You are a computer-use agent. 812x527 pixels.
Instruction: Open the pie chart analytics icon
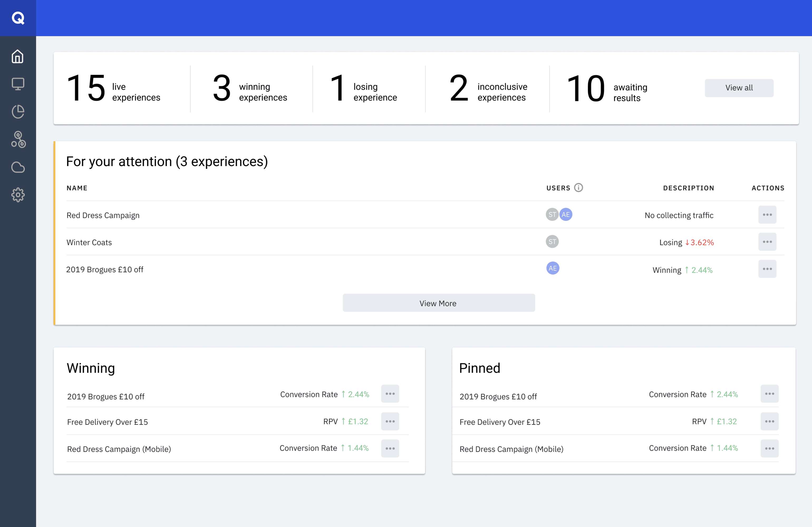[x=18, y=111]
